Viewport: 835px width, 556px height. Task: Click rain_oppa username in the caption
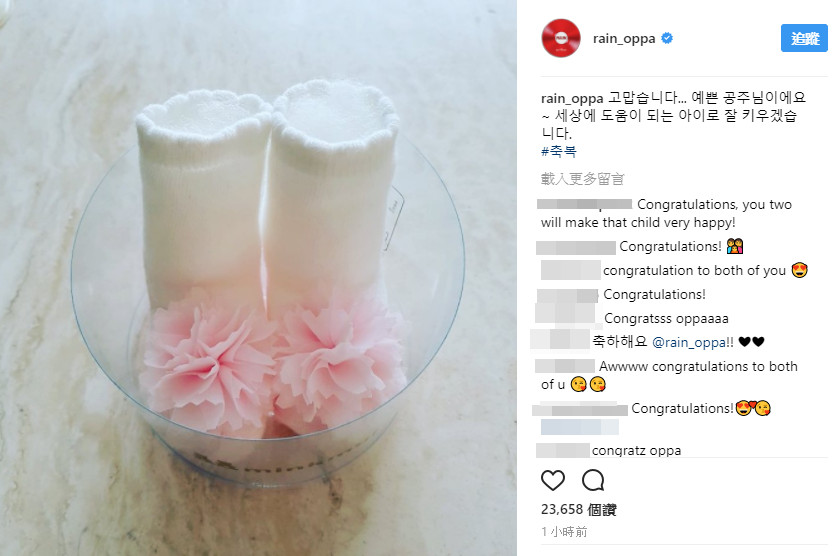[572, 99]
